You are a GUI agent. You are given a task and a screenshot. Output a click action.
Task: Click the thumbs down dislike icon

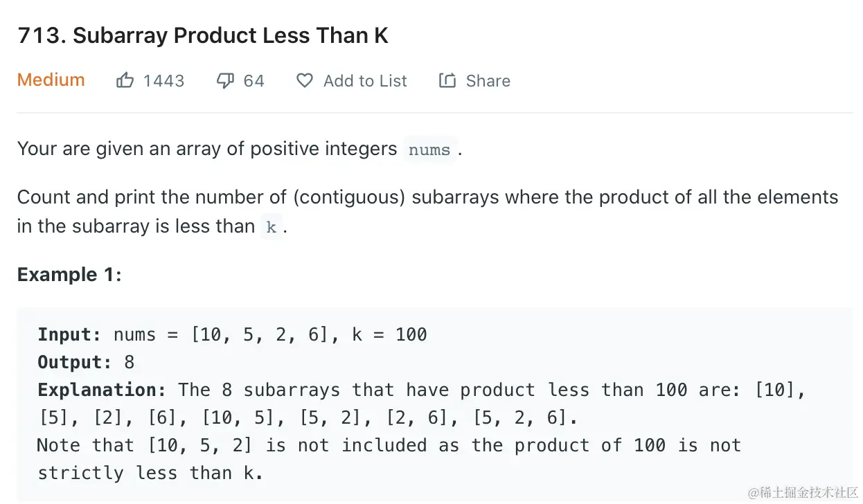tap(225, 81)
